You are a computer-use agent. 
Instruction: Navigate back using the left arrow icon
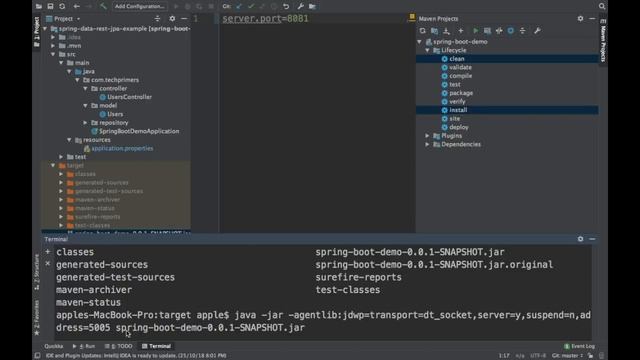tap(76, 6)
